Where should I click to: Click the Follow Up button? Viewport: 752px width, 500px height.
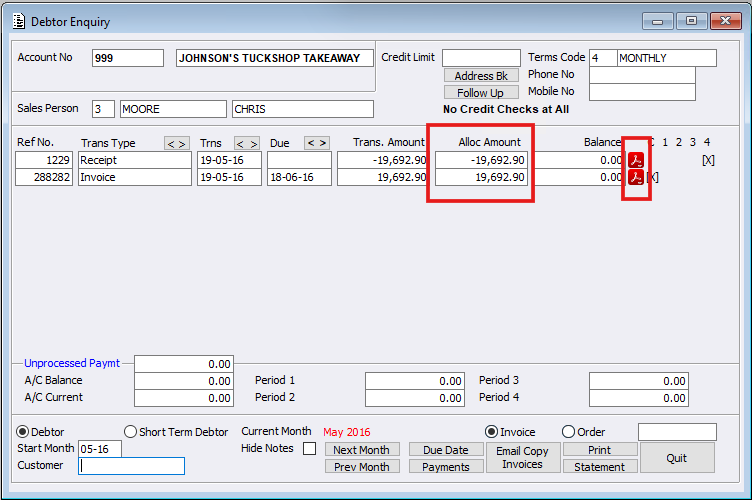coord(481,93)
